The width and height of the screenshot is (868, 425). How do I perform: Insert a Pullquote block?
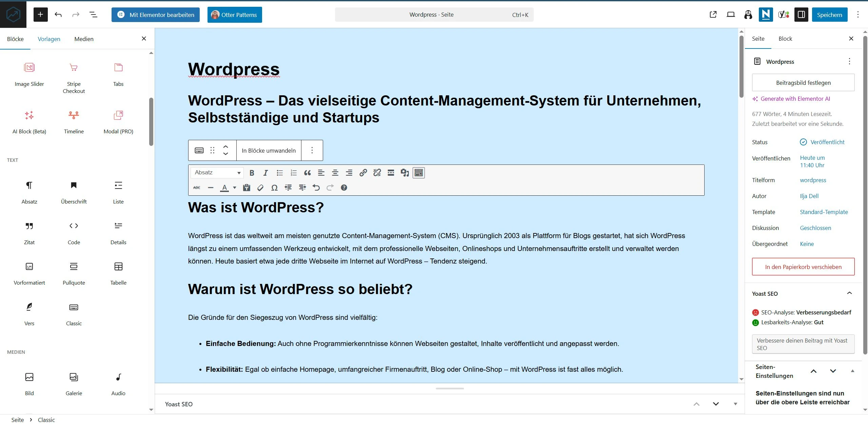coord(74,273)
